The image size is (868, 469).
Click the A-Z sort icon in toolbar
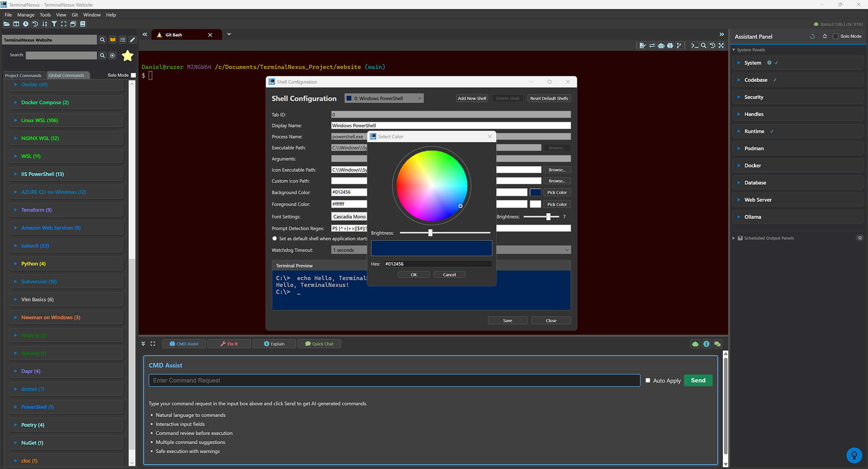coord(44,24)
